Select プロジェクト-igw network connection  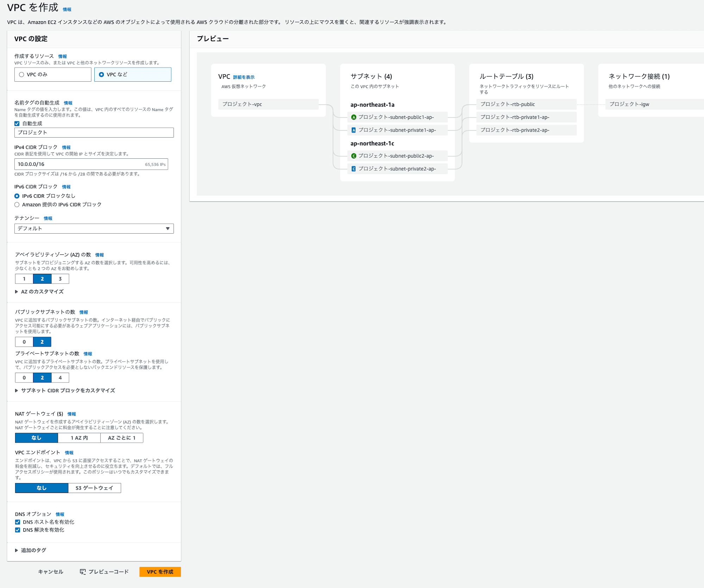click(655, 104)
